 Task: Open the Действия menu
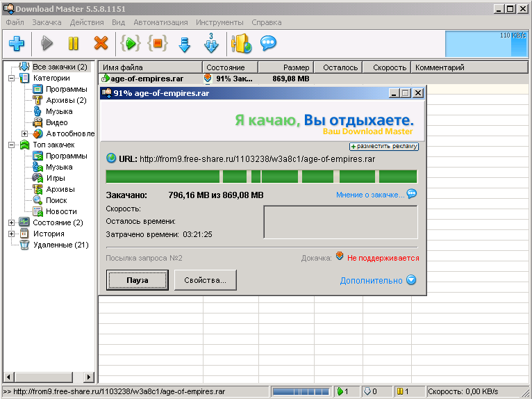click(87, 22)
